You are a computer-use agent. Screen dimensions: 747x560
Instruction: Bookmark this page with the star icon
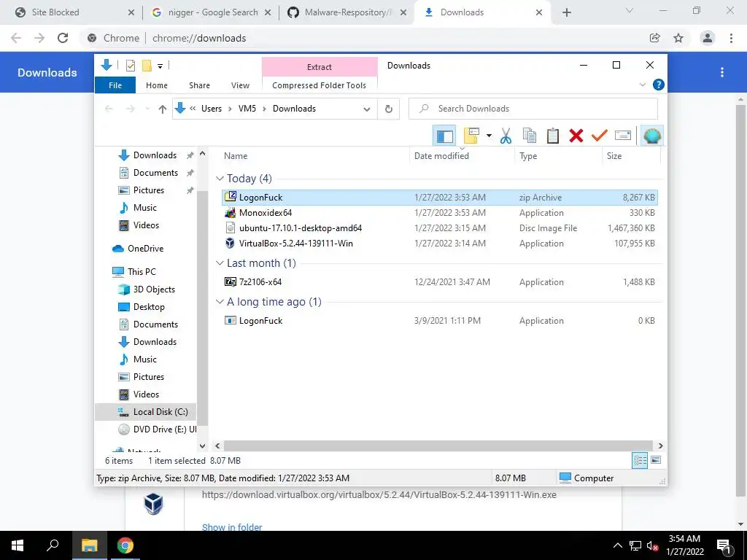click(678, 38)
